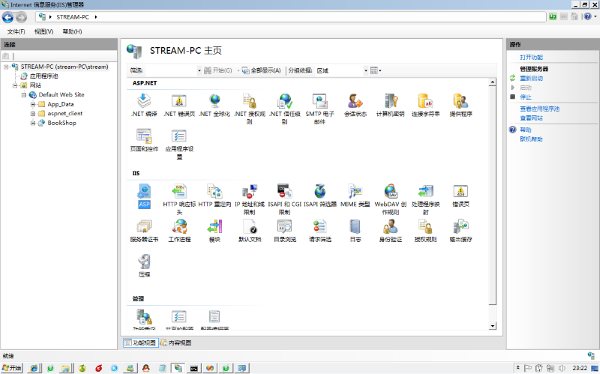Open the 帮助(H) menu
This screenshot has width=600, height=374.
point(72,31)
